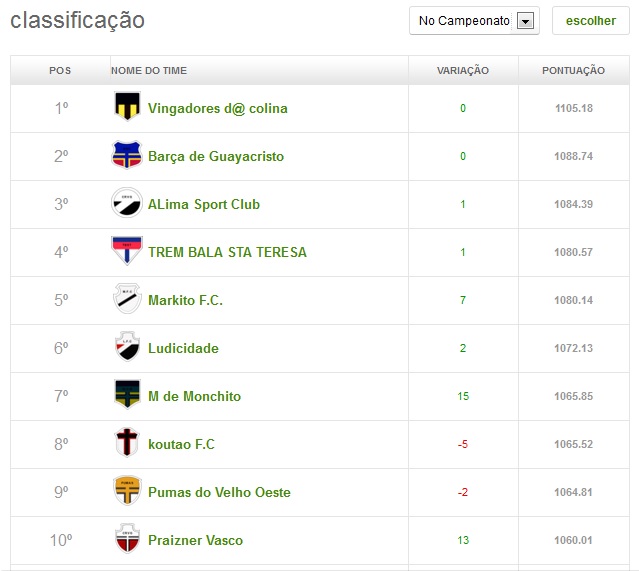Screen dimensions: 639x571
Task: Sort by the VARIAÇÃO column header
Action: (463, 70)
